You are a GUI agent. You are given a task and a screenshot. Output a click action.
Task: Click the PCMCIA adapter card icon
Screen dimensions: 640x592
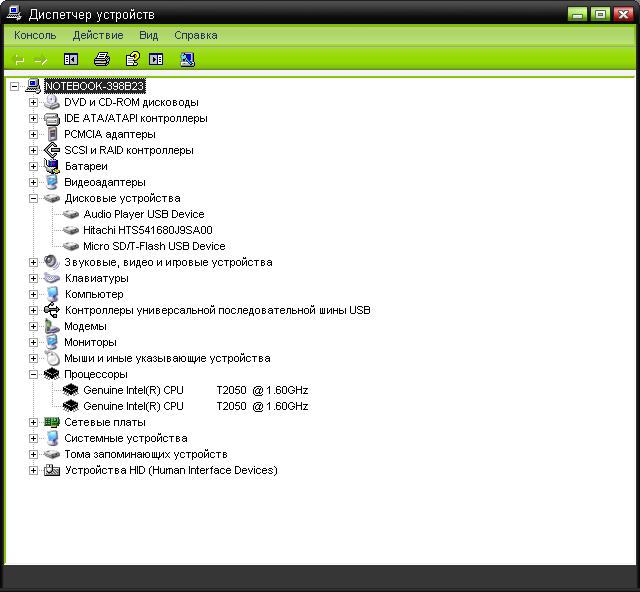click(52, 134)
